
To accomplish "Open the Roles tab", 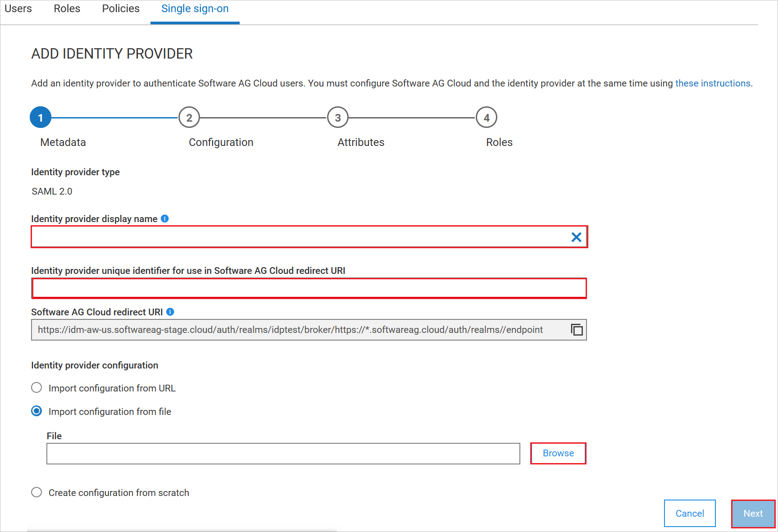I will click(x=67, y=9).
